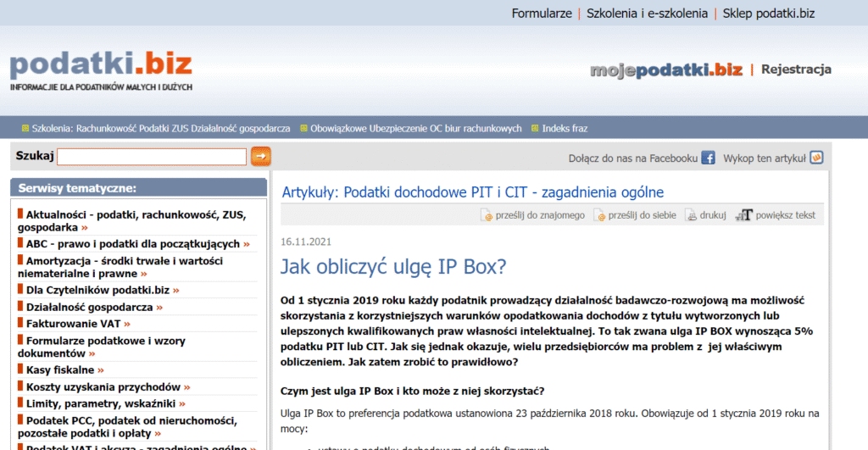Click the 'powiększ tekst' enlarge text icon
The image size is (868, 450).
tap(743, 216)
